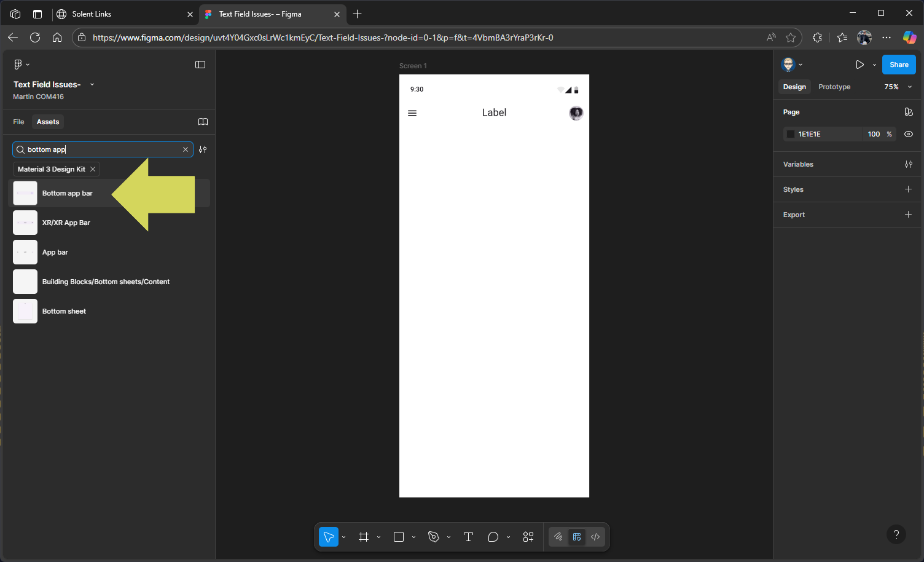Open the Actions components tool

pos(528,537)
